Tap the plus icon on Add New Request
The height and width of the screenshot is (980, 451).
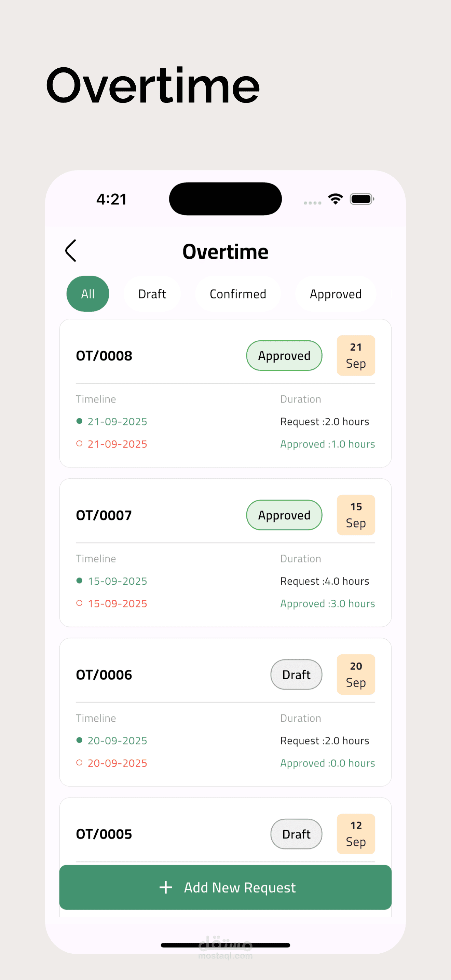[x=165, y=887]
